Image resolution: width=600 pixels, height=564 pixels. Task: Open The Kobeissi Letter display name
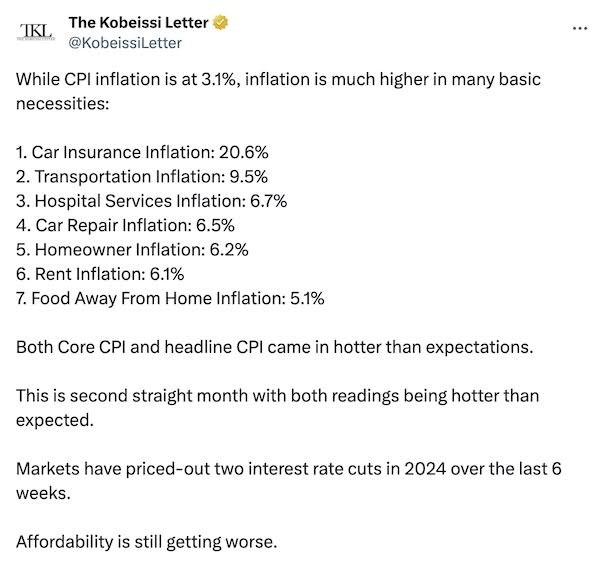pyautogui.click(x=139, y=23)
